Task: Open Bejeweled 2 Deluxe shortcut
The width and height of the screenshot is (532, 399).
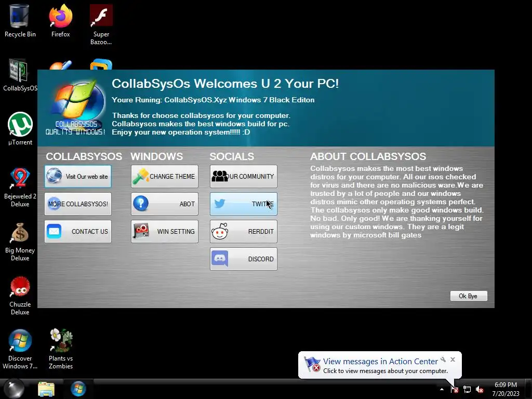Action: tap(20, 187)
